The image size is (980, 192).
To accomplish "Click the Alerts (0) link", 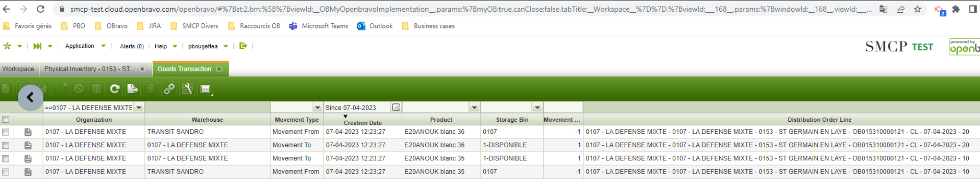I will (132, 46).
